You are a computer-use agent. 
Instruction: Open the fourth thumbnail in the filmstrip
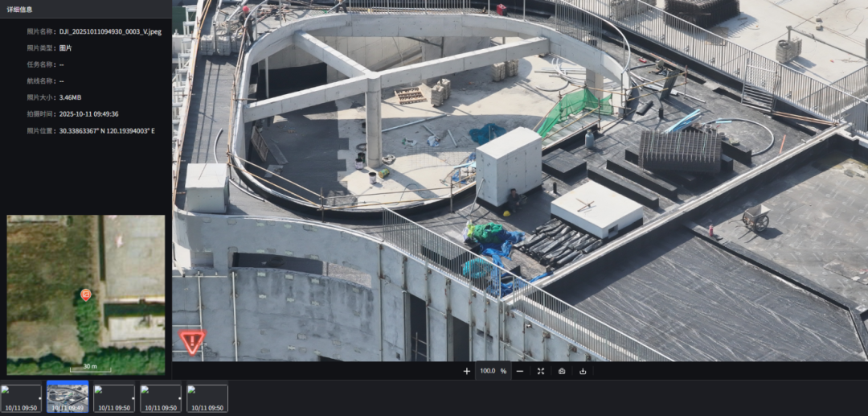pos(161,398)
